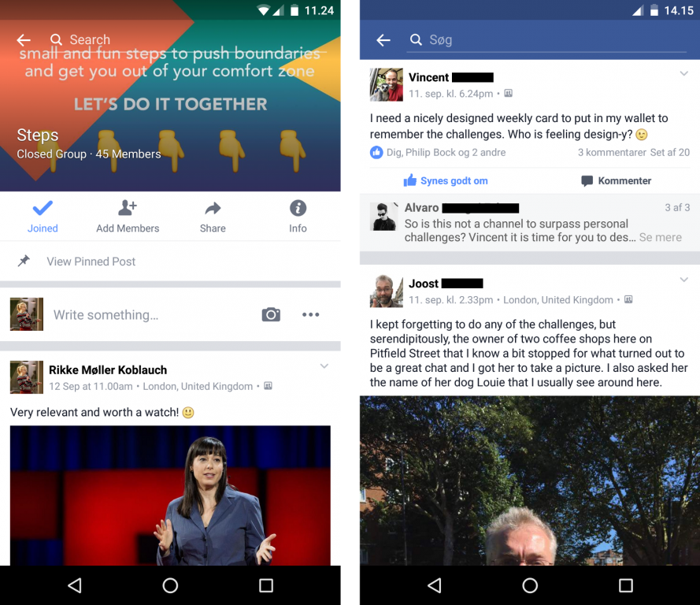Tap the blue like reaction count icon

click(376, 153)
